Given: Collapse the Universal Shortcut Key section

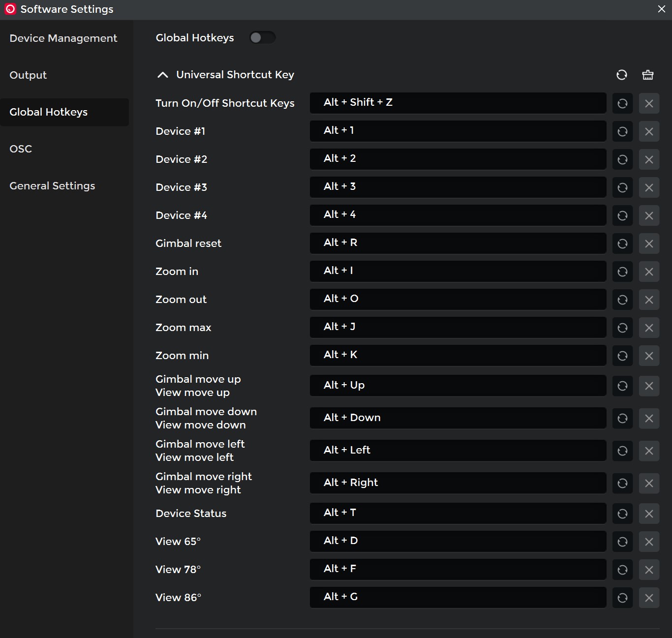Looking at the screenshot, I should pos(162,75).
